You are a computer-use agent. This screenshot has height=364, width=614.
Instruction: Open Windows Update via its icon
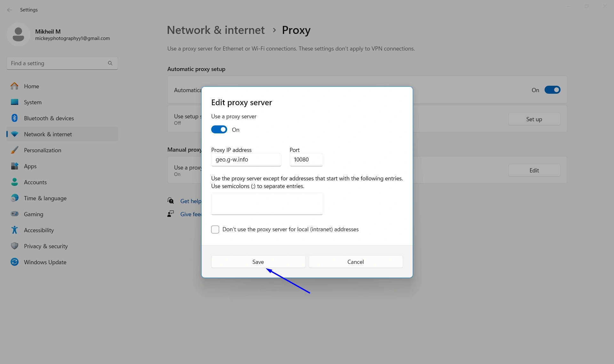(15, 262)
